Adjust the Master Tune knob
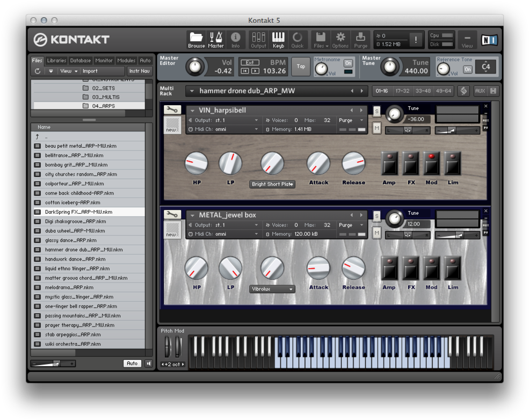 [390, 67]
